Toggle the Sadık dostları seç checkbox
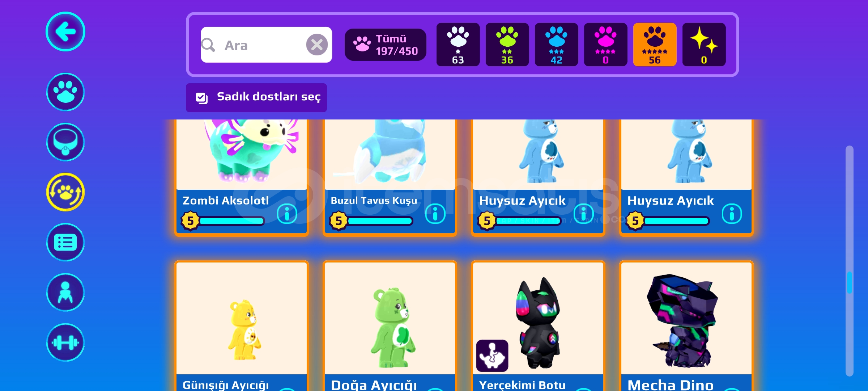Viewport: 868px width, 391px height. coord(201,98)
